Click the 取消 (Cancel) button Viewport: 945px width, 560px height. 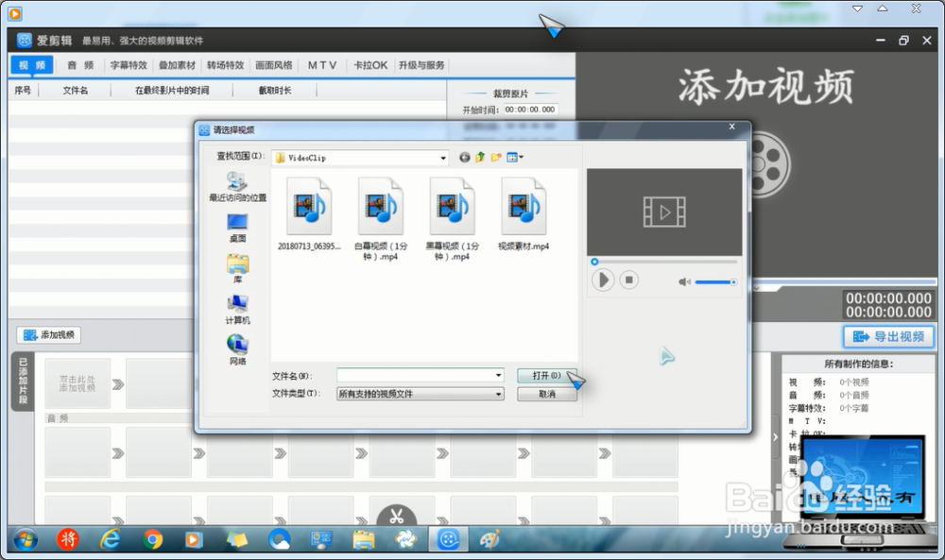point(546,394)
